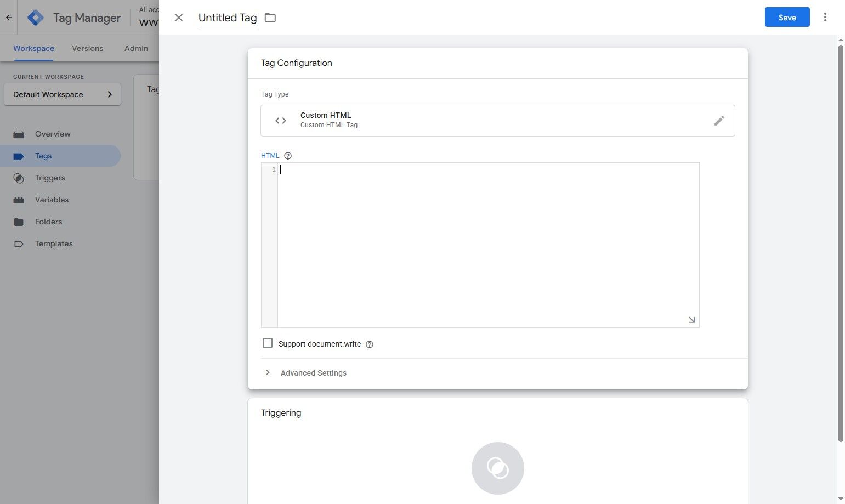Open Folders in the sidebar
The image size is (845, 504).
pyautogui.click(x=60, y=222)
